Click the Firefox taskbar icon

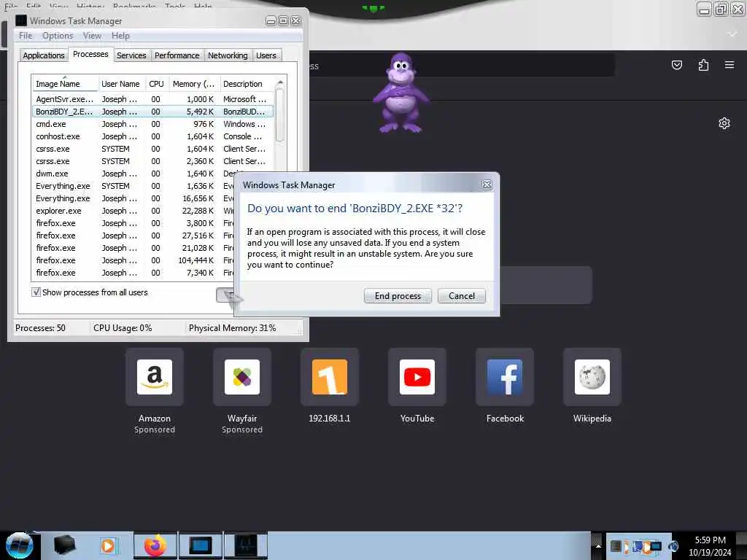click(155, 545)
